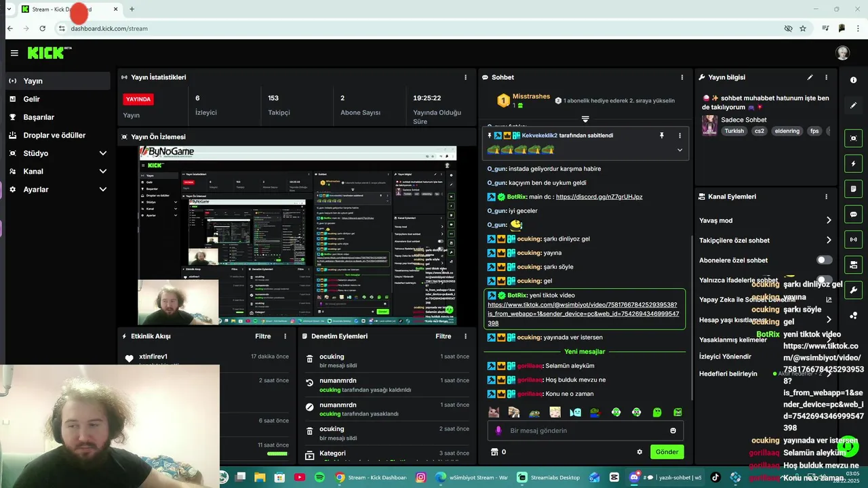The height and width of the screenshot is (488, 868).
Task: Reload the page with browser refresh button
Action: click(x=42, y=28)
